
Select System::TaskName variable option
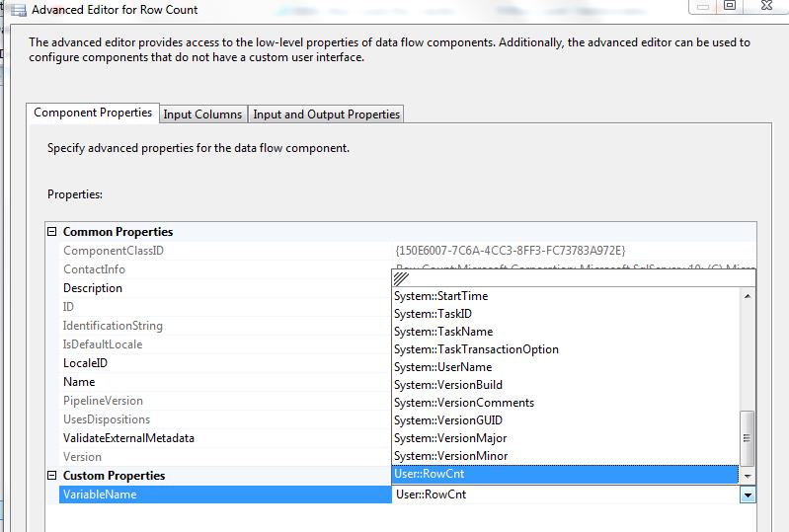442,332
